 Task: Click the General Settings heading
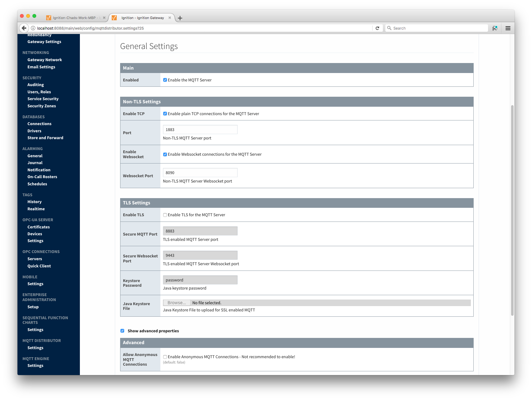click(x=149, y=46)
